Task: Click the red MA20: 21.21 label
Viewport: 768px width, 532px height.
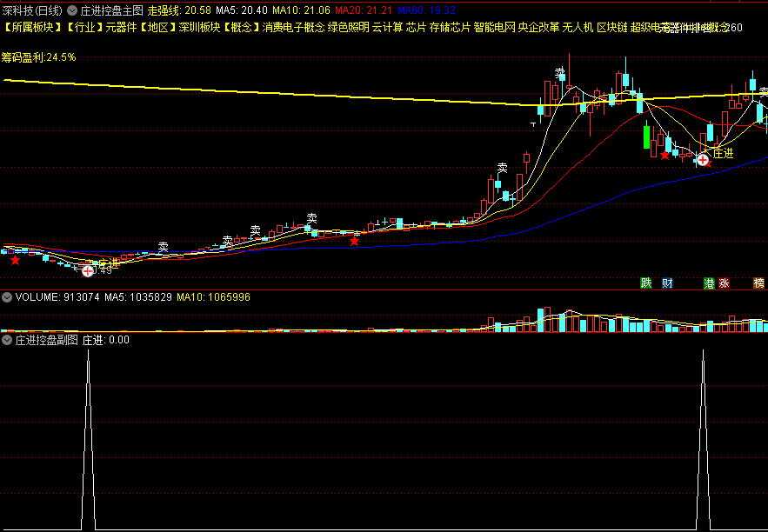Action: pyautogui.click(x=364, y=10)
